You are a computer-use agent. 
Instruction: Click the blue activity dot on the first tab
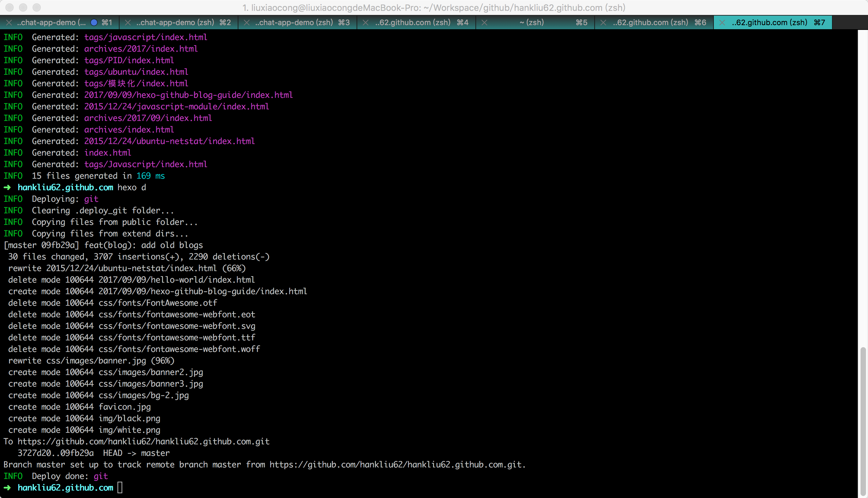coord(94,22)
